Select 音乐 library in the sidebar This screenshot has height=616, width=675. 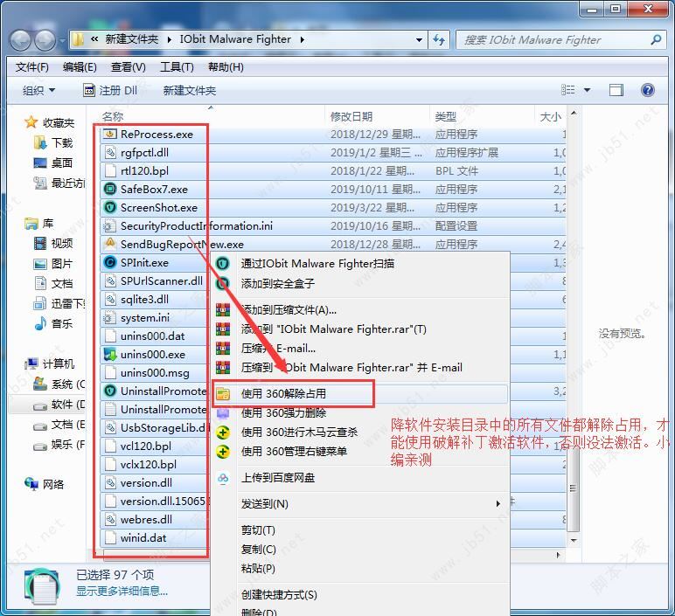coord(53,323)
